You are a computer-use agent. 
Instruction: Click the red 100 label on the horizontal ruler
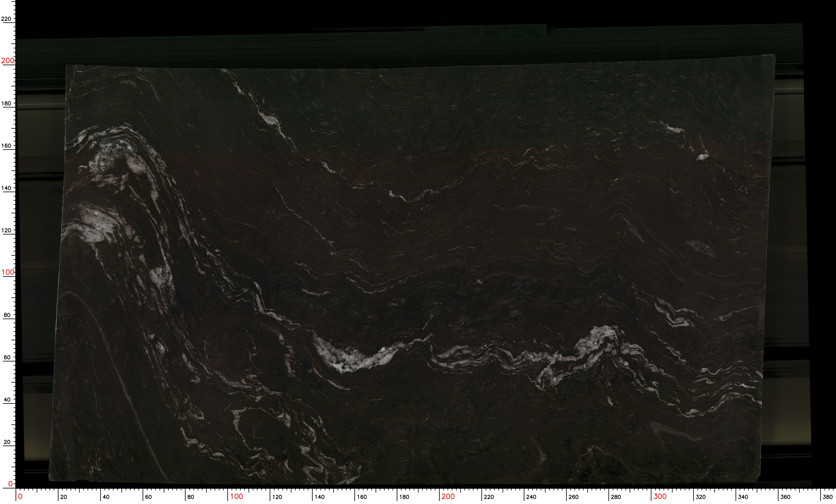[237, 496]
